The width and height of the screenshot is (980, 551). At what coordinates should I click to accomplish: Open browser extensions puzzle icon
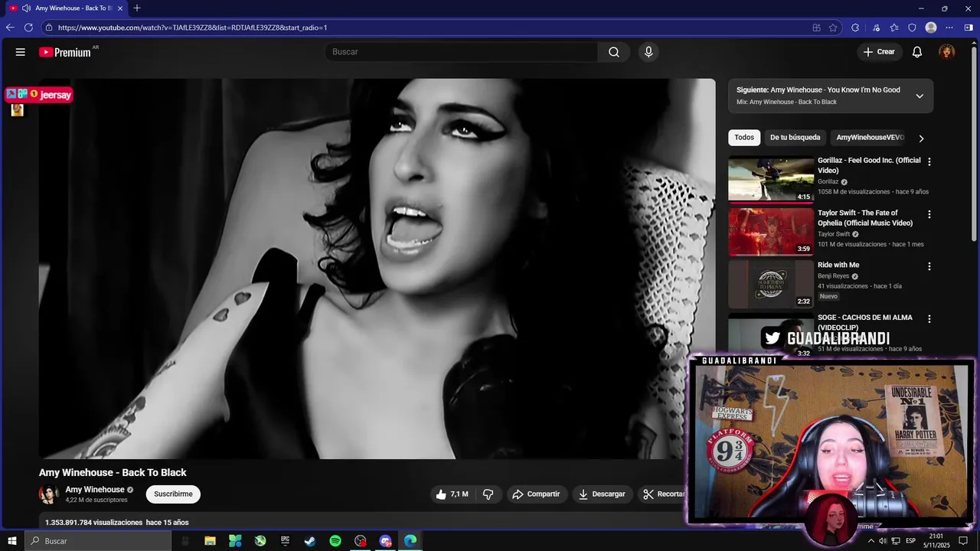tap(855, 28)
